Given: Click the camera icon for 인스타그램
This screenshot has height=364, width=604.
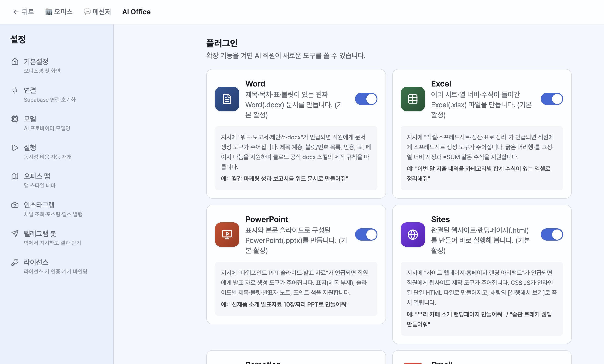Looking at the screenshot, I should click(x=15, y=205).
